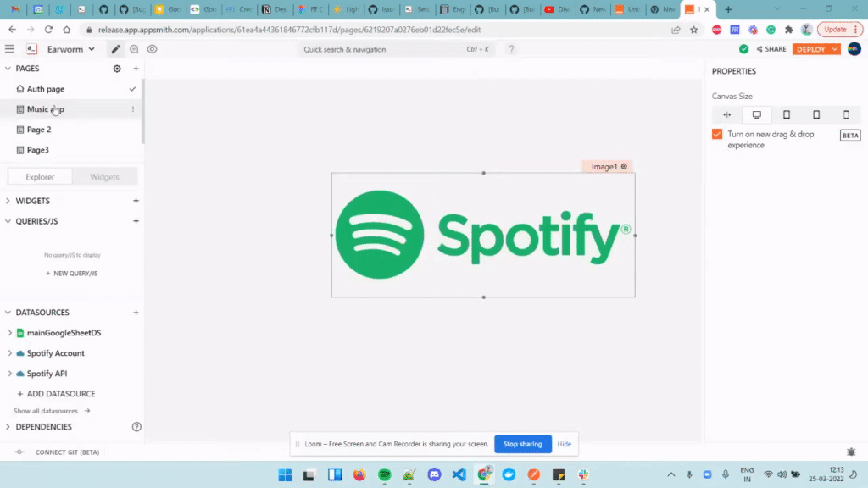Switch to comment mode icon
The width and height of the screenshot is (868, 488).
(x=134, y=49)
